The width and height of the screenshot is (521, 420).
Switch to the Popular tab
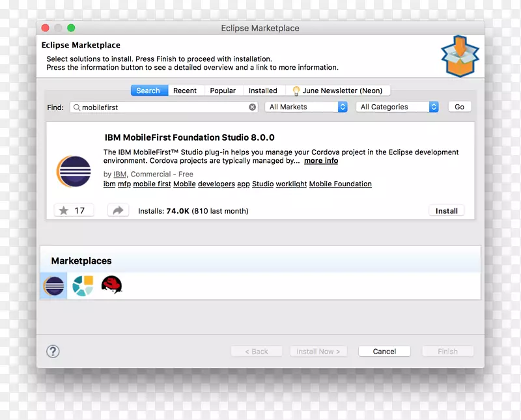click(x=223, y=91)
